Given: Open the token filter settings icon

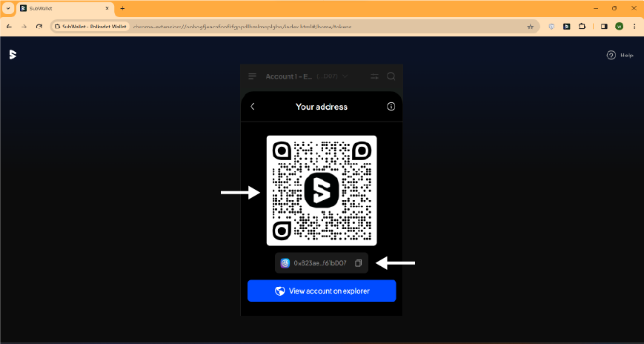Looking at the screenshot, I should 374,76.
